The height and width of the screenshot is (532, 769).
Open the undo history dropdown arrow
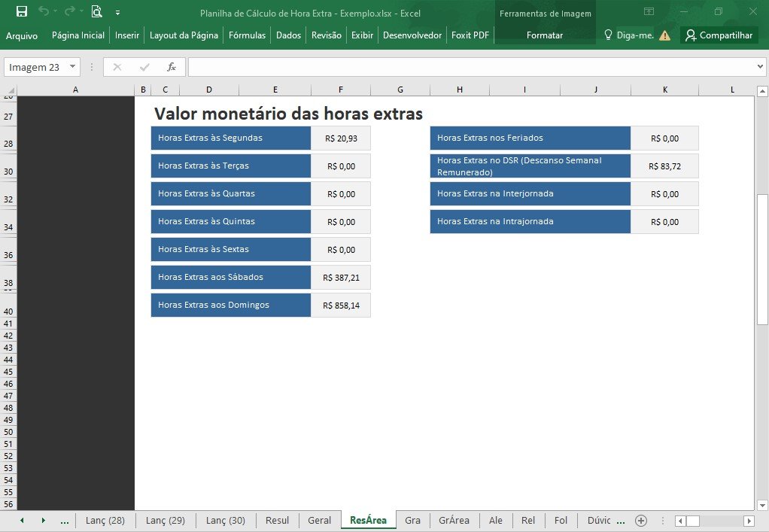[56, 11]
